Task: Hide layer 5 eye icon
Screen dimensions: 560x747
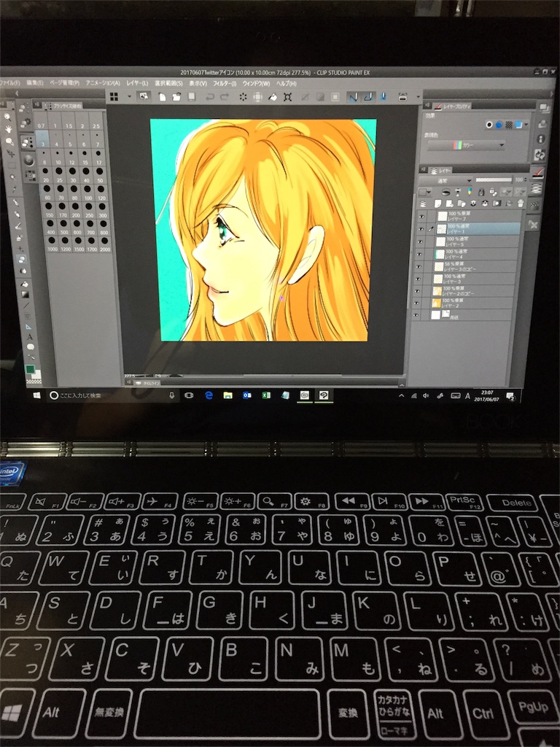Action: pos(421,241)
